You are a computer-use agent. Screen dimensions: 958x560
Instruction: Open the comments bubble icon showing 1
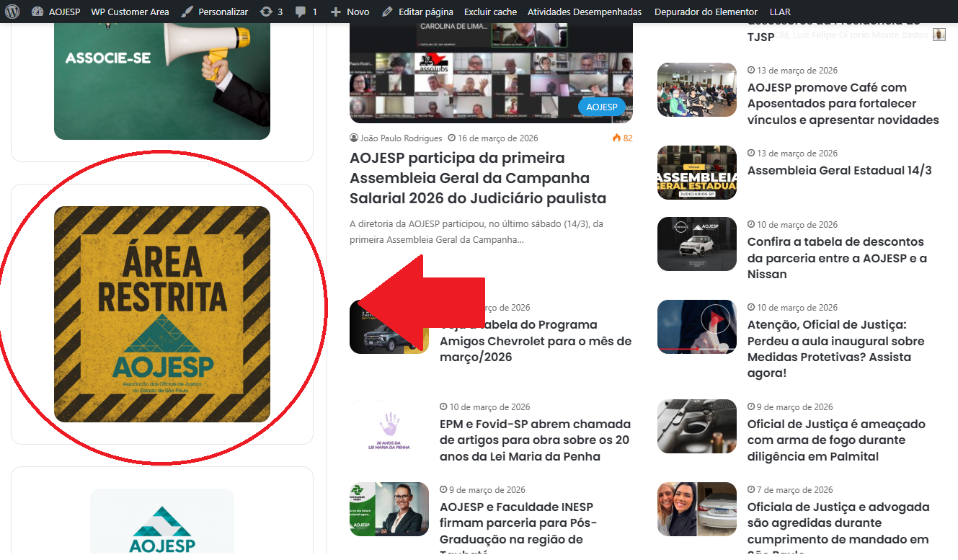301,12
